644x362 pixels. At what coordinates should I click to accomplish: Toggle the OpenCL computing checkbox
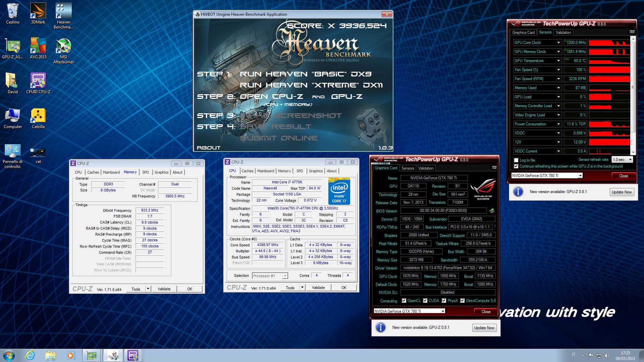click(404, 301)
